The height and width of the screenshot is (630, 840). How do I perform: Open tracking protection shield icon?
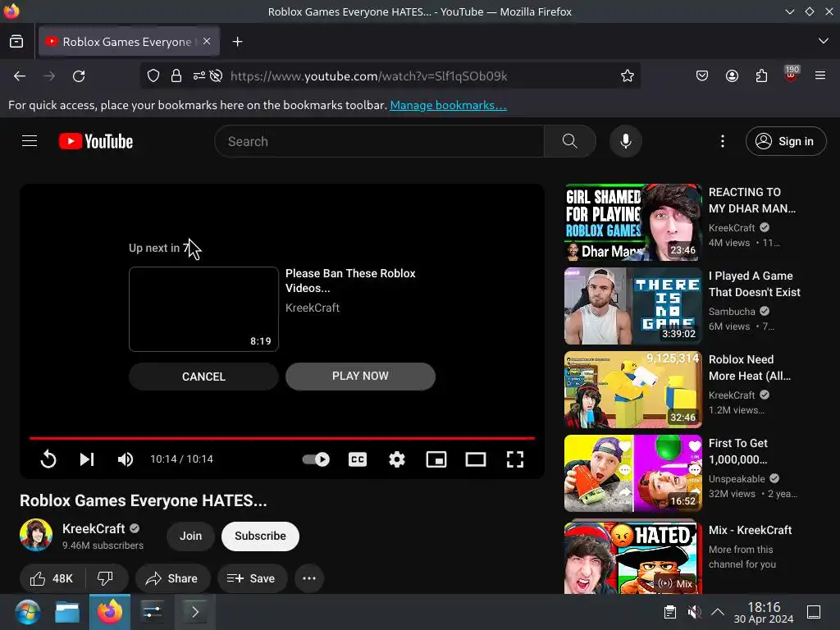[x=153, y=76]
